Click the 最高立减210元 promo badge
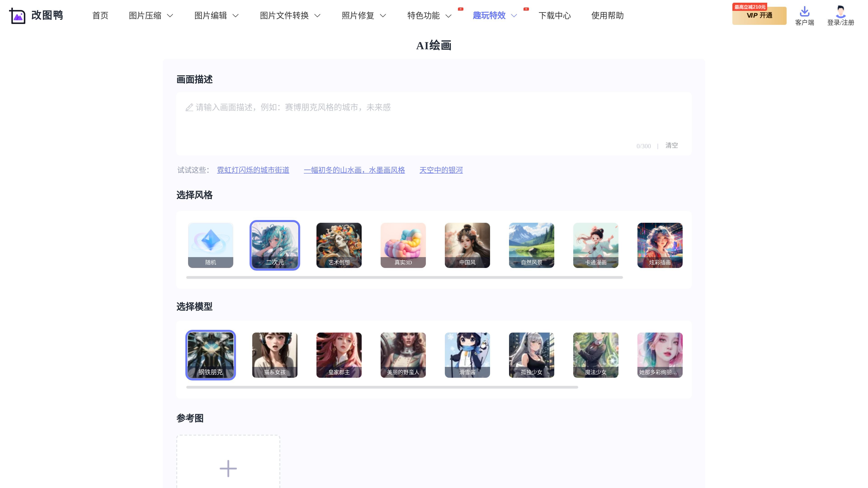This screenshot has width=868, height=488. pos(750,7)
